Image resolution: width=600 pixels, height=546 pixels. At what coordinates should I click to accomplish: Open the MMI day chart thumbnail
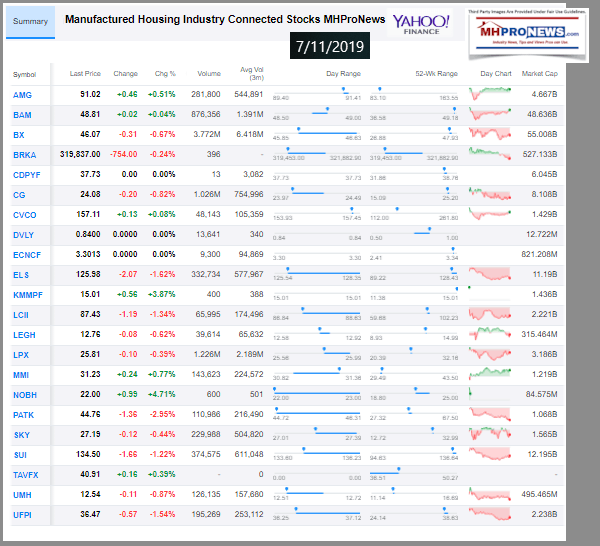pyautogui.click(x=490, y=372)
